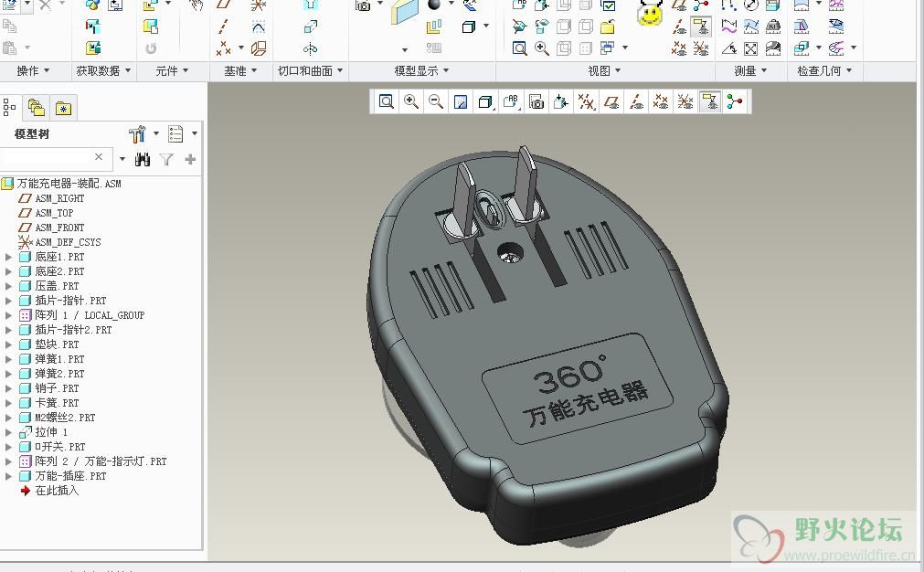Select ASM_TOP datum plane
Image resolution: width=924 pixels, height=572 pixels.
(47, 213)
